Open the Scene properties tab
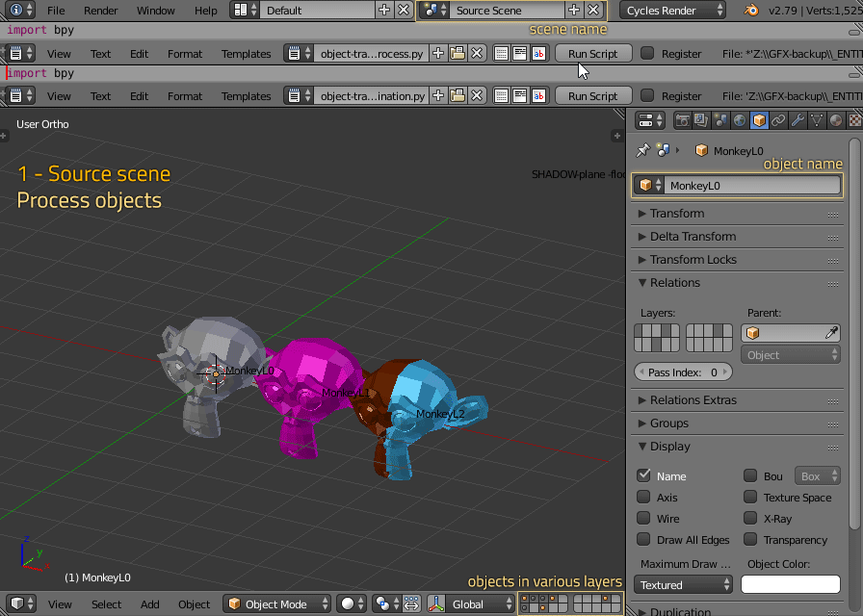Image resolution: width=863 pixels, height=616 pixels. (x=720, y=120)
